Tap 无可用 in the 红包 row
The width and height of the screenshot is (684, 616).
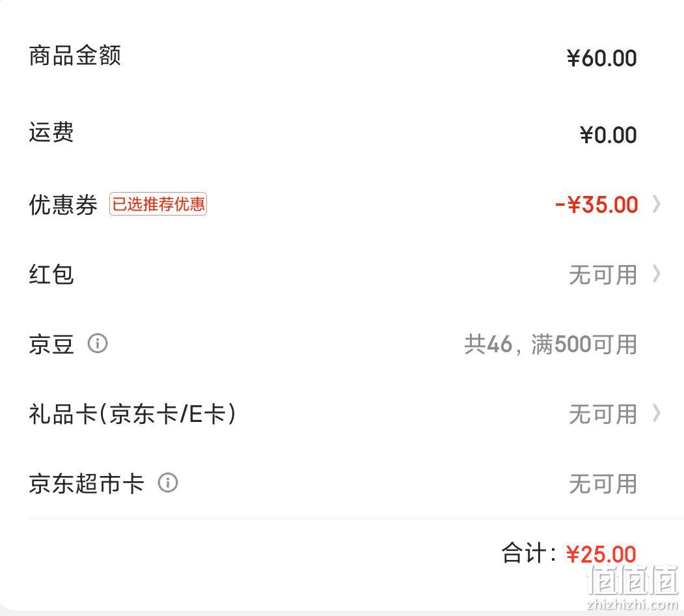click(603, 275)
